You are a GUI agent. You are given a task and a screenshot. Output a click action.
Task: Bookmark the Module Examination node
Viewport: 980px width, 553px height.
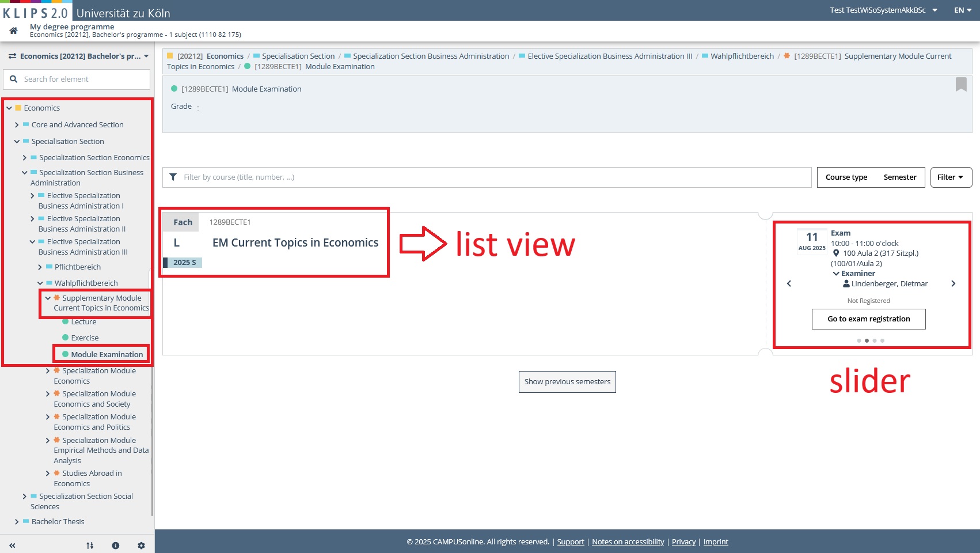coord(961,85)
